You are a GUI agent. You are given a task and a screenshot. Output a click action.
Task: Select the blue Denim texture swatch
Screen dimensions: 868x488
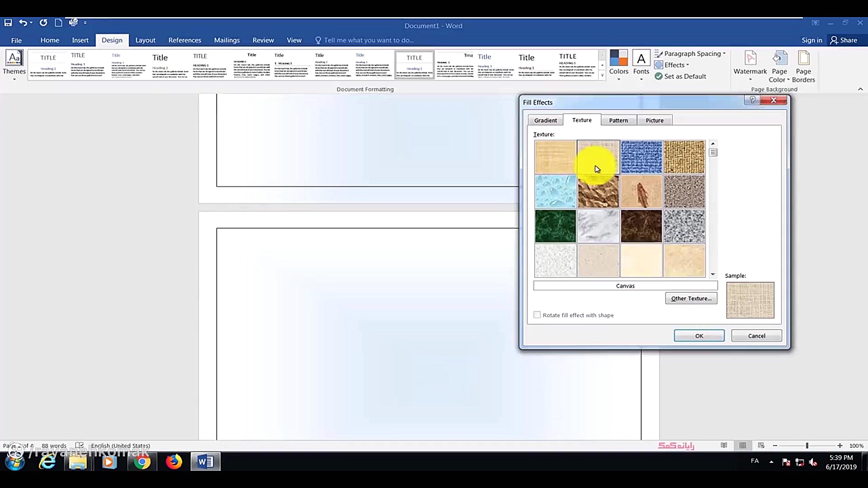pyautogui.click(x=641, y=157)
